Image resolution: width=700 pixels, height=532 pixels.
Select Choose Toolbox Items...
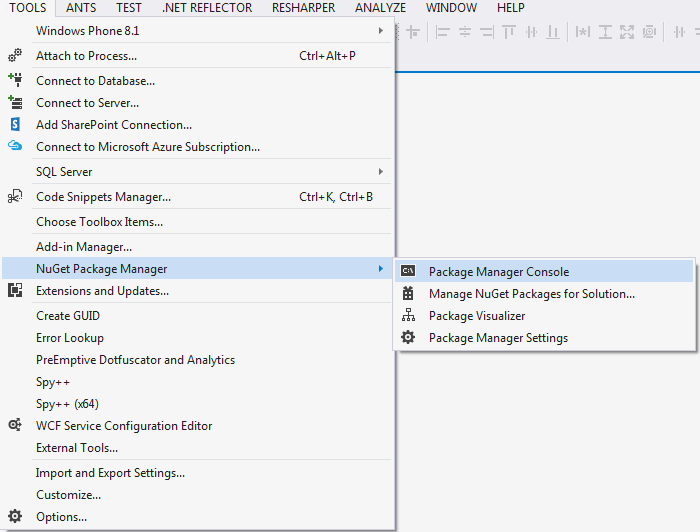coord(197,221)
